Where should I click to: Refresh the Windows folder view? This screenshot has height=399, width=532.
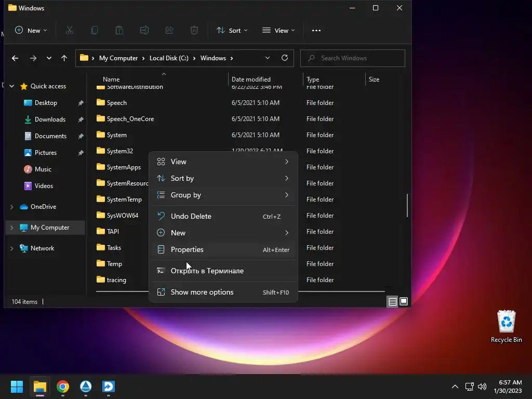coord(285,58)
